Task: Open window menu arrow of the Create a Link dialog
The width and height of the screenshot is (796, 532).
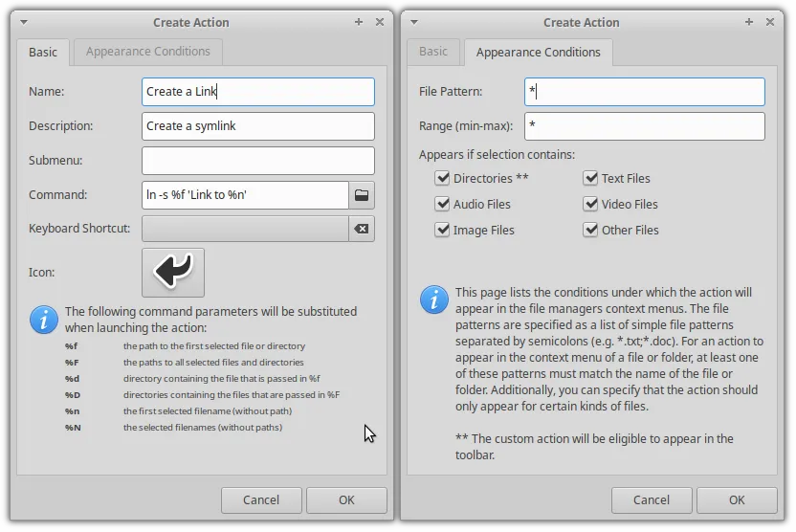Action: [x=24, y=22]
